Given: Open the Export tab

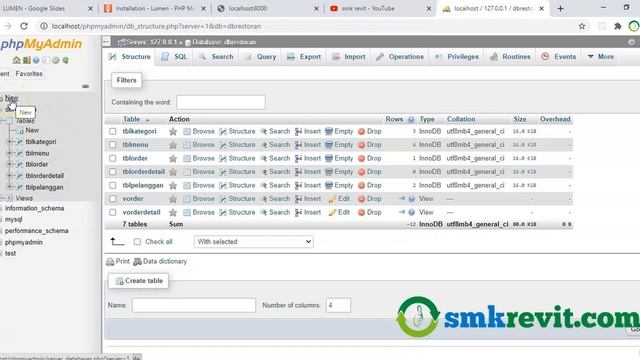Looking at the screenshot, I should click(304, 57).
